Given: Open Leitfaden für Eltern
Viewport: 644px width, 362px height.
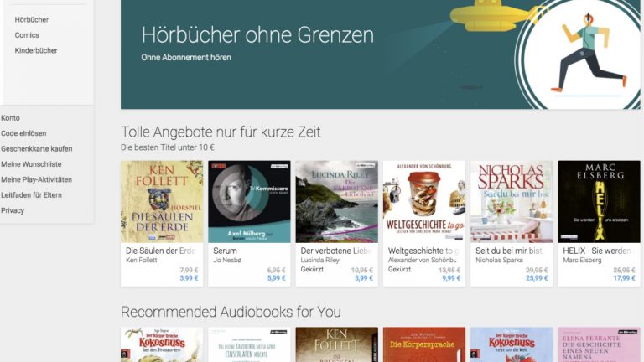Looking at the screenshot, I should (31, 195).
